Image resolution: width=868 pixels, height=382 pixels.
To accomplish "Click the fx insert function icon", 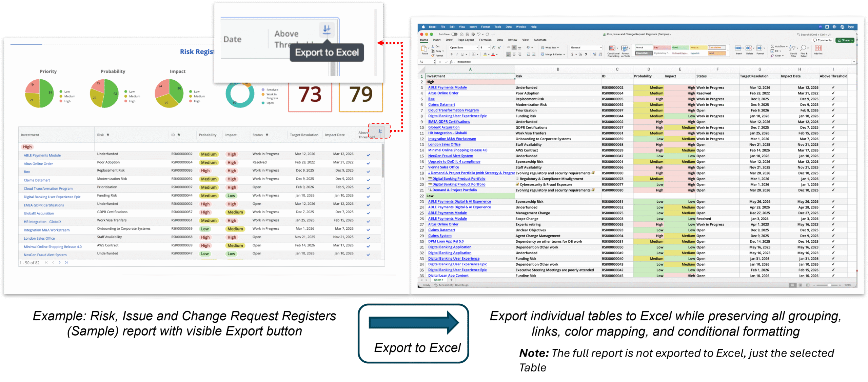I will pyautogui.click(x=451, y=62).
